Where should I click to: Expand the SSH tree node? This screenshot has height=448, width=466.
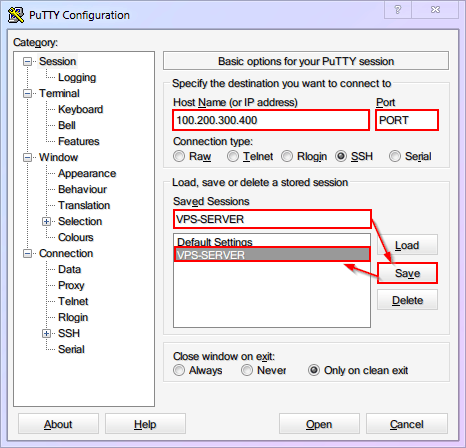tap(46, 333)
